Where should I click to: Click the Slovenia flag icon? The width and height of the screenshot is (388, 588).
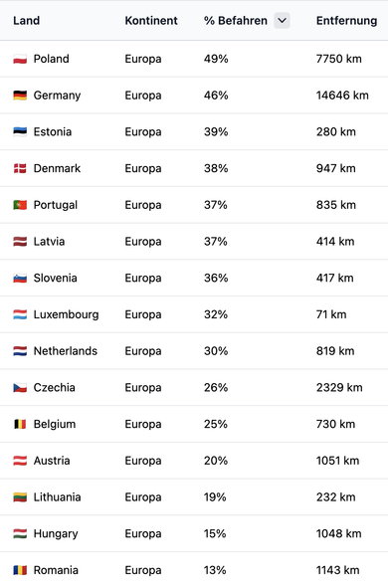click(20, 279)
